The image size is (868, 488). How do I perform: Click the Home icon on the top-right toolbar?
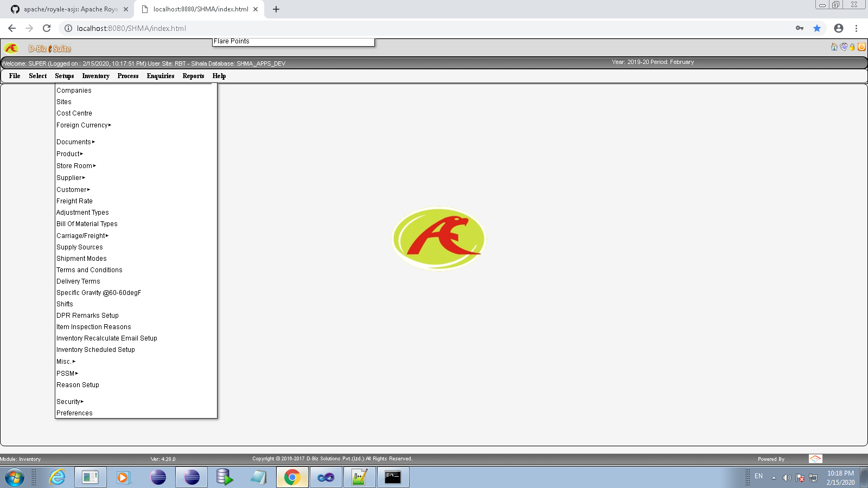coord(834,47)
